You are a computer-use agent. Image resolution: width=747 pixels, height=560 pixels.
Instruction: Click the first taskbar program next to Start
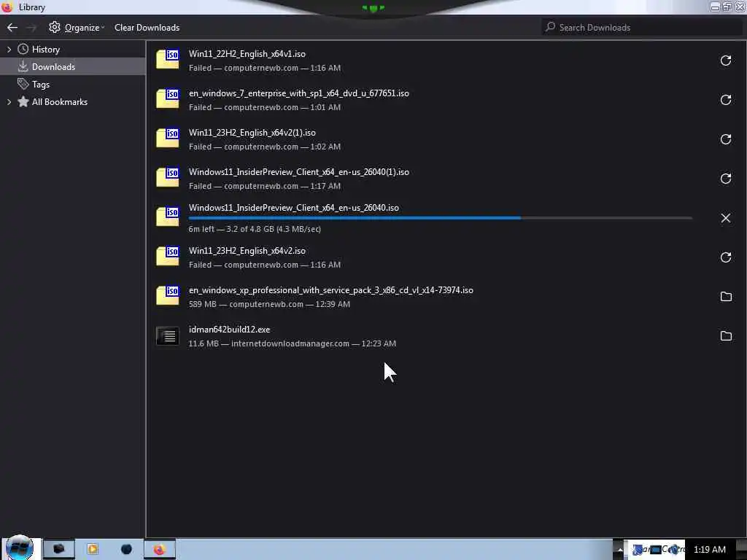point(58,550)
